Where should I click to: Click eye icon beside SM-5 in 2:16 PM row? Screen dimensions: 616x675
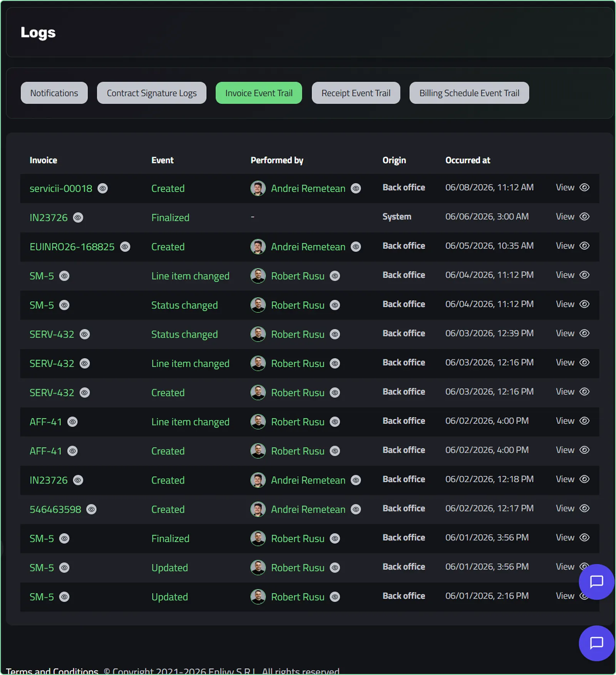pyautogui.click(x=64, y=597)
